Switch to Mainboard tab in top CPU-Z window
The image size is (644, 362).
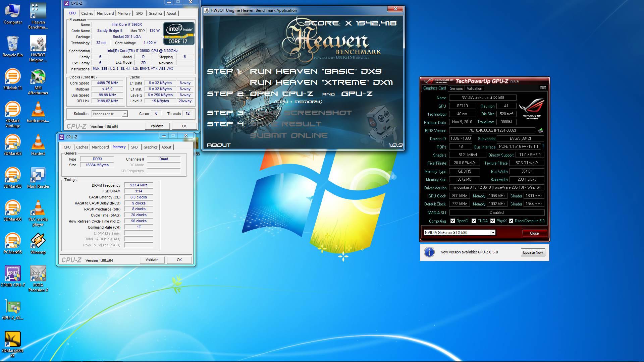click(x=105, y=13)
